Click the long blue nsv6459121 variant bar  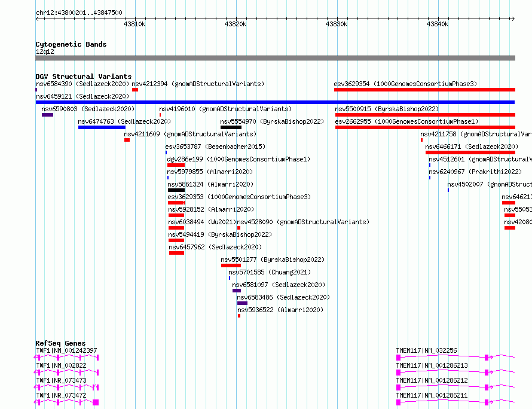click(275, 102)
